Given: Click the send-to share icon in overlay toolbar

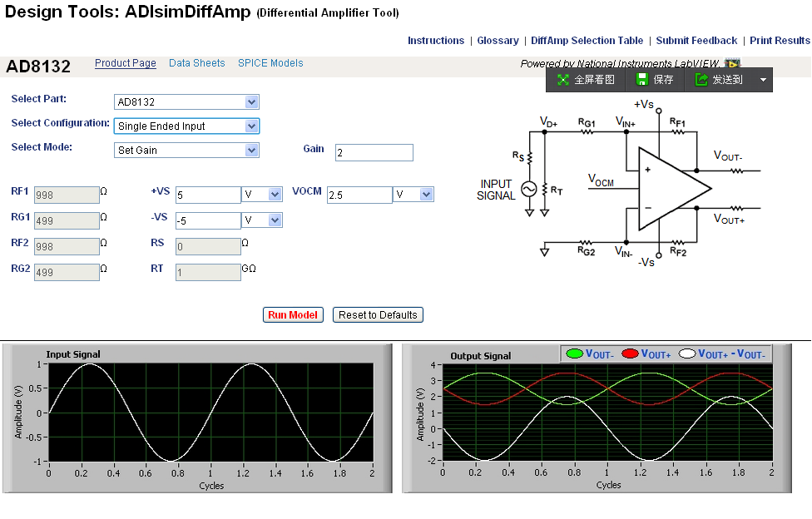Looking at the screenshot, I should pyautogui.click(x=701, y=79).
